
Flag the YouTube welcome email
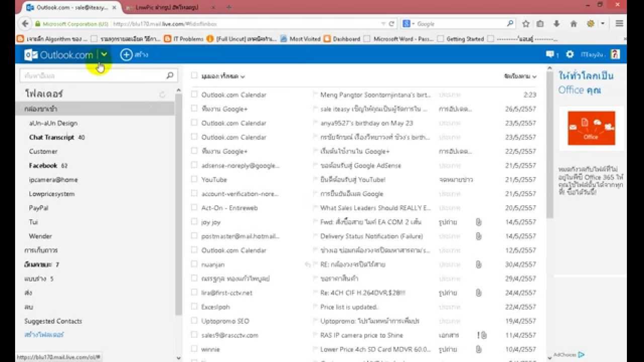point(315,179)
